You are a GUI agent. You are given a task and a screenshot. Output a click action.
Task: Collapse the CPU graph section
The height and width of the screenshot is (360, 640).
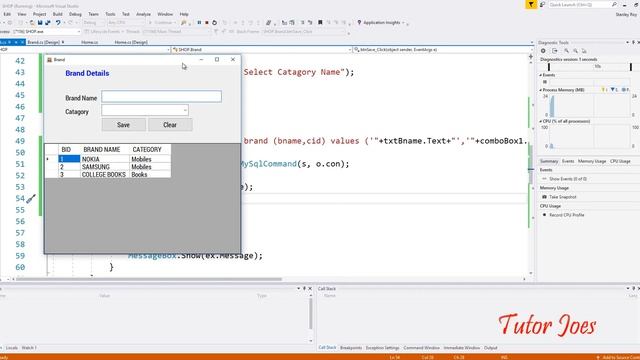(x=540, y=122)
